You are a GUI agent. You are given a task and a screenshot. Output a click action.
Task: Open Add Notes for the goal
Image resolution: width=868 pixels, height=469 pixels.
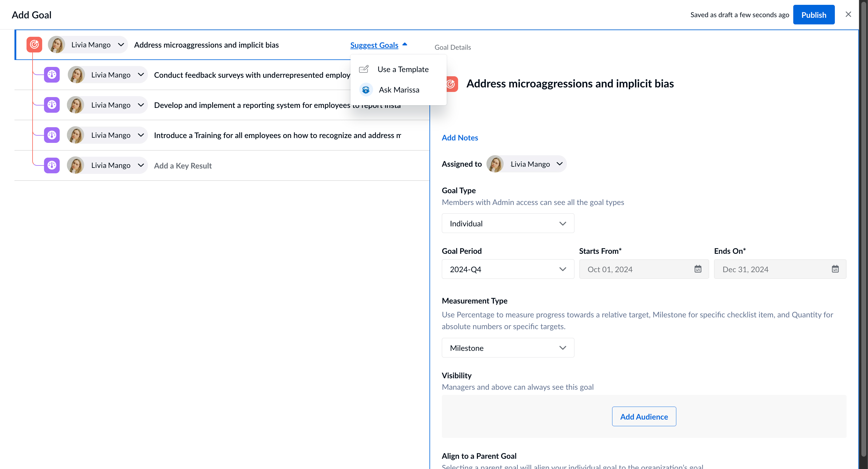tap(460, 137)
